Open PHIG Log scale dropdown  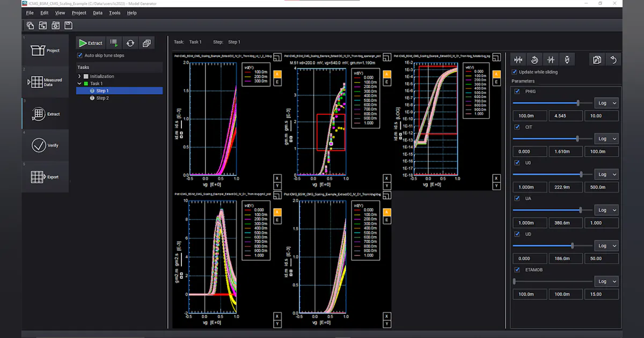(x=606, y=103)
